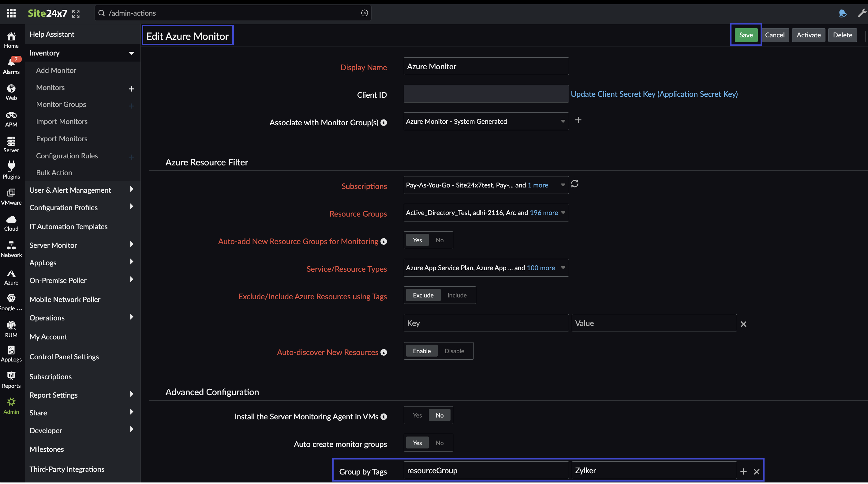Click info icon beside Associate with Monitor Group(s)
The width and height of the screenshot is (868, 484).
pos(383,123)
